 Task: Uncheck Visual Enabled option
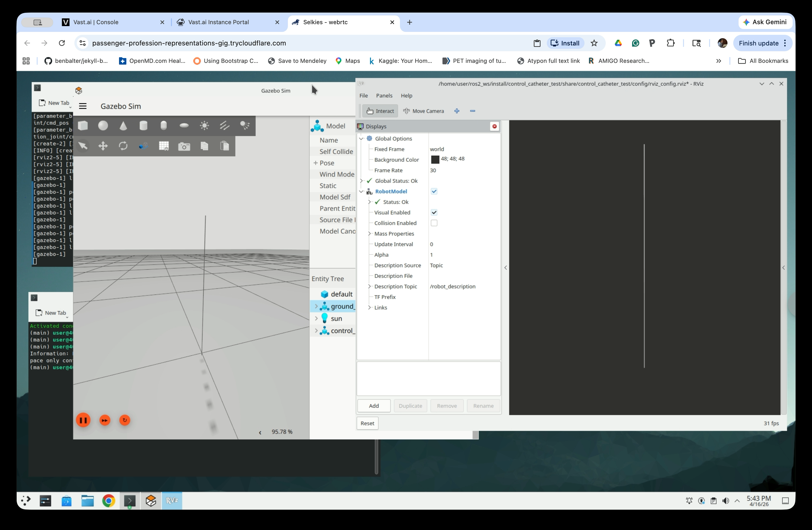pos(434,212)
